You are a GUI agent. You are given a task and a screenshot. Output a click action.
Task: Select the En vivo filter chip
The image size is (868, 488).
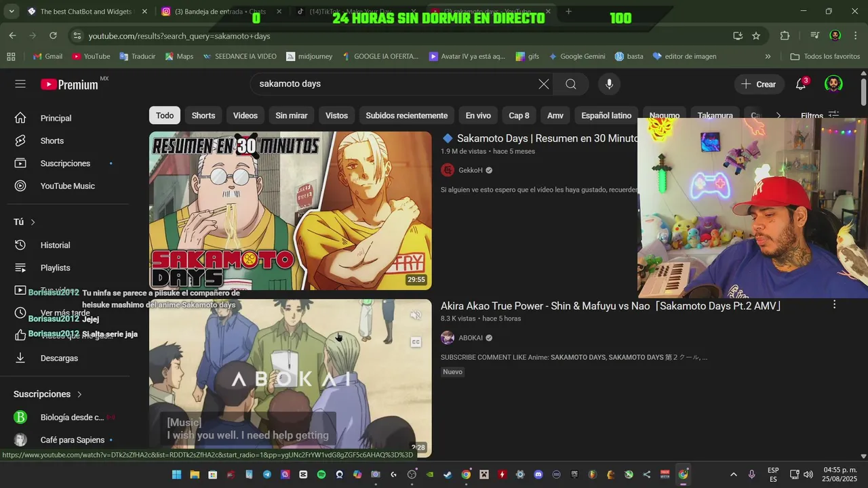pyautogui.click(x=478, y=116)
